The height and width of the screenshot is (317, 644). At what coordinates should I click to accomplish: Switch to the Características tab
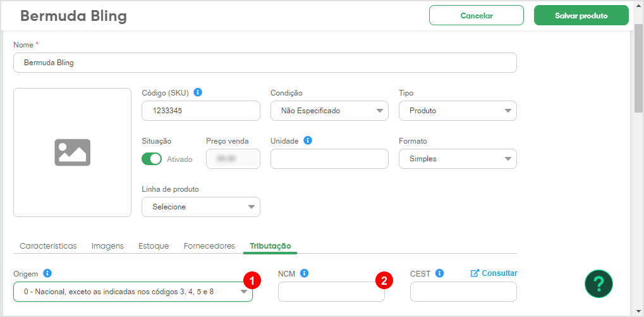point(48,246)
